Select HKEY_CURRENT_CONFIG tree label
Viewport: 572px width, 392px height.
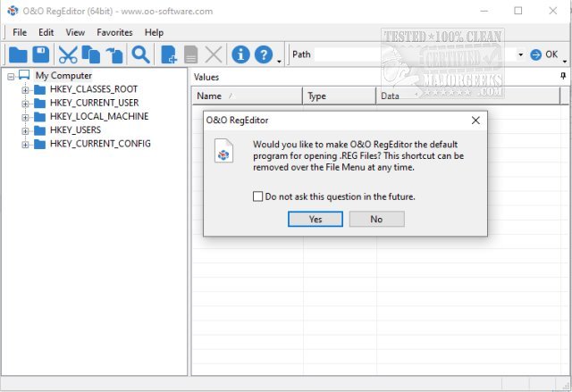click(100, 144)
